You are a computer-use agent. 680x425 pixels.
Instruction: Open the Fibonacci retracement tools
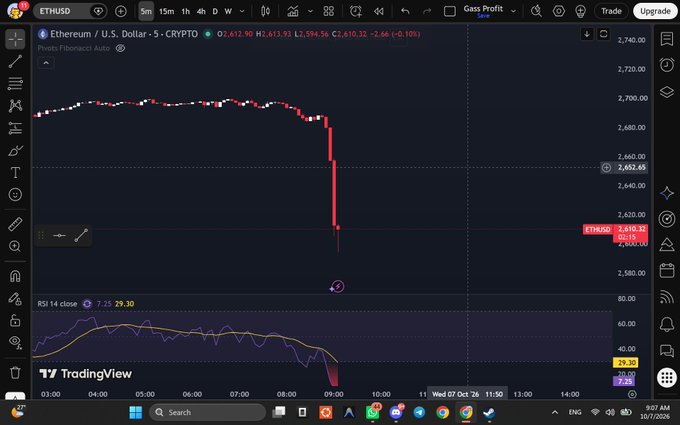point(15,83)
